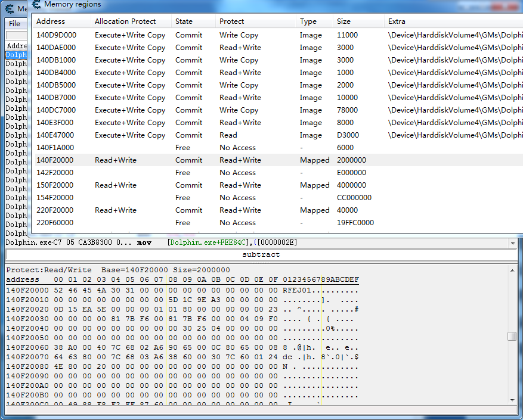Click hex view scrollbar down arrow
Image resolution: width=523 pixels, height=420 pixels.
[x=512, y=400]
